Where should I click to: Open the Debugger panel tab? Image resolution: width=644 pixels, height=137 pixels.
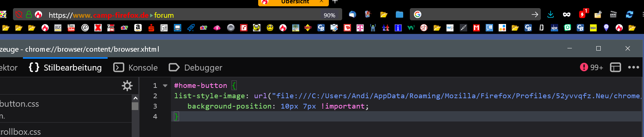[x=196, y=68]
